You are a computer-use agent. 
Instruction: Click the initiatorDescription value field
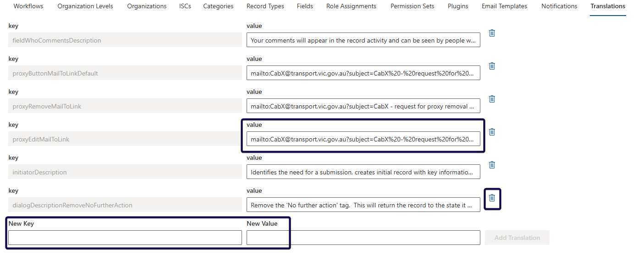(363, 172)
